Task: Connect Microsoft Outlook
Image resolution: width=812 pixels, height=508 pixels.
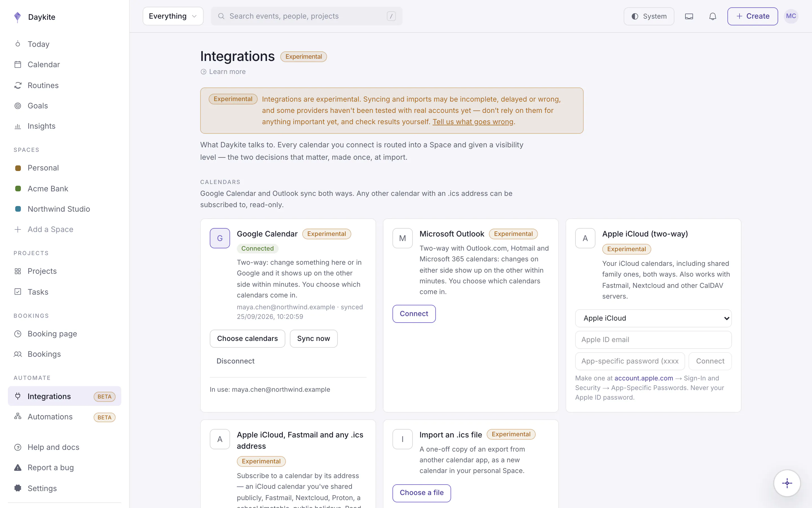Action: point(414,314)
